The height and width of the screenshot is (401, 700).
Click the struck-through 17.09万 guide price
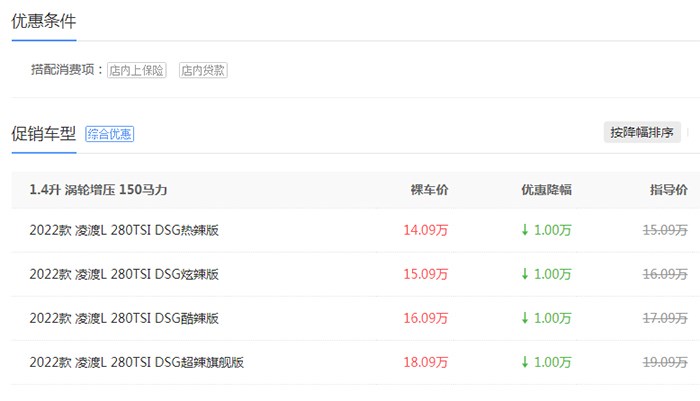(665, 318)
